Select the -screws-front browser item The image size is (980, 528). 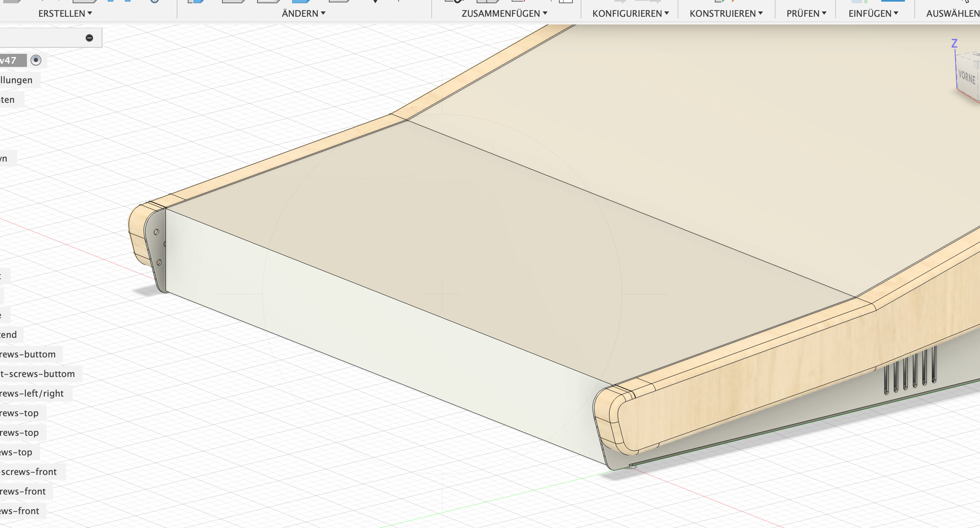29,472
